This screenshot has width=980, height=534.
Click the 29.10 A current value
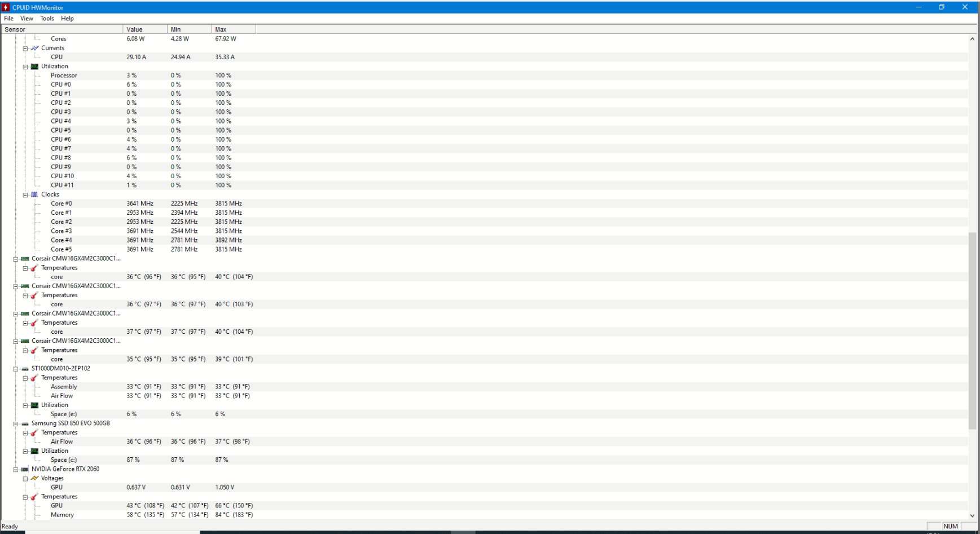coord(137,58)
